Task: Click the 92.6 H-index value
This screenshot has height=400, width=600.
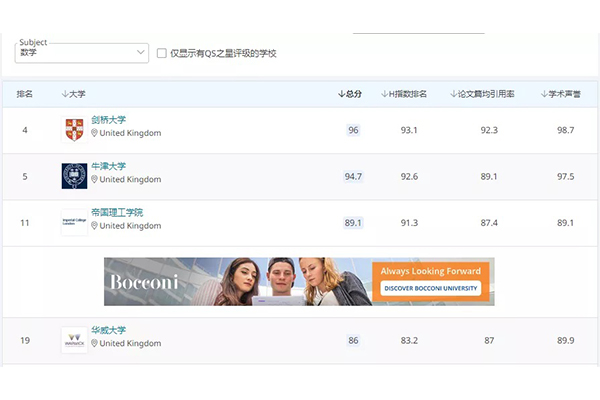Action: [409, 176]
